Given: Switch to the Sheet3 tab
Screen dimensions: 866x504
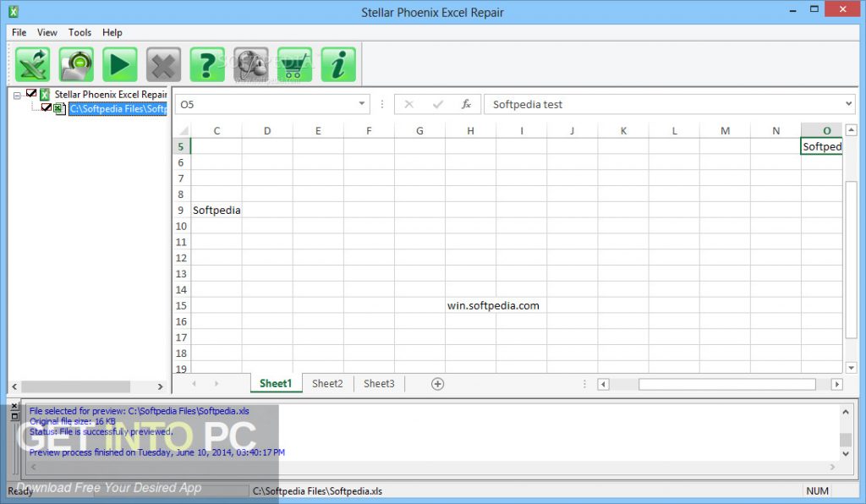Looking at the screenshot, I should 379,384.
